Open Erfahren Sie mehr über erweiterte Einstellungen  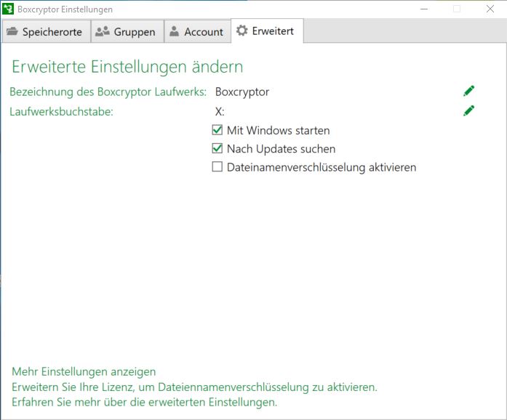click(145, 403)
